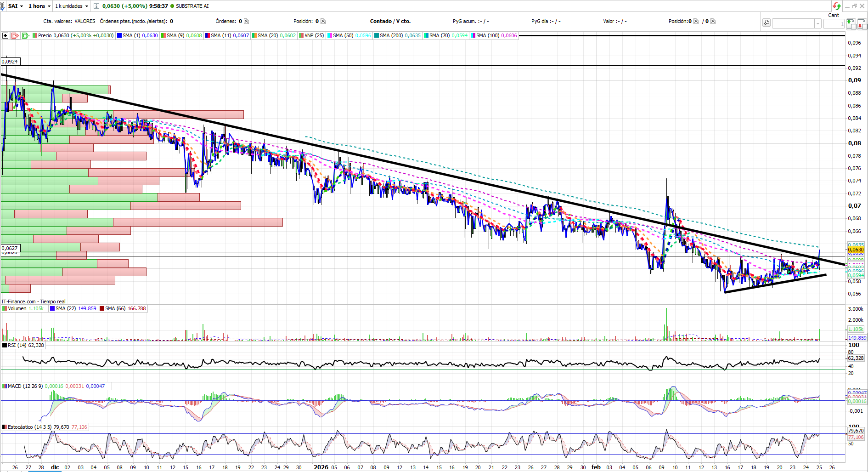
Task: Click the red export arrow icon
Action: [x=15, y=35]
